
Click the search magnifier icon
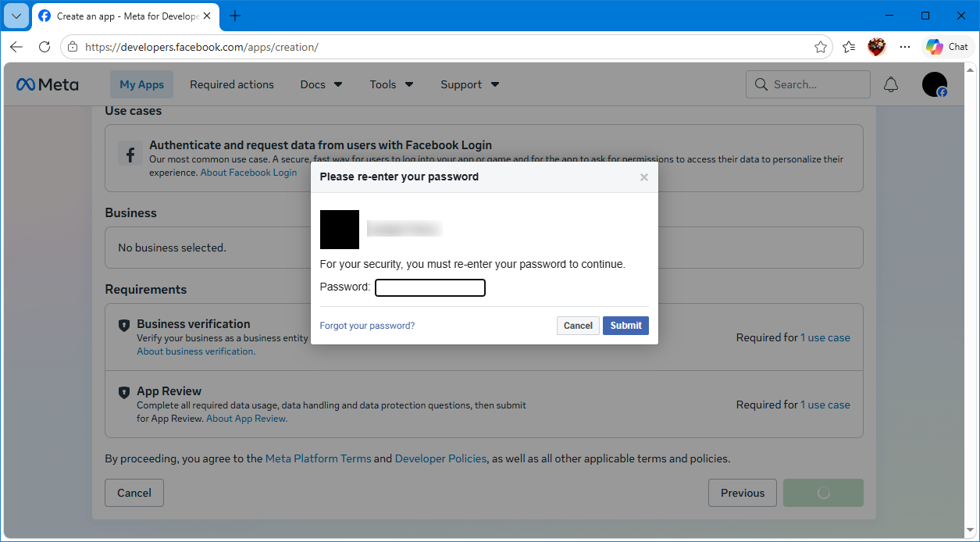(761, 84)
